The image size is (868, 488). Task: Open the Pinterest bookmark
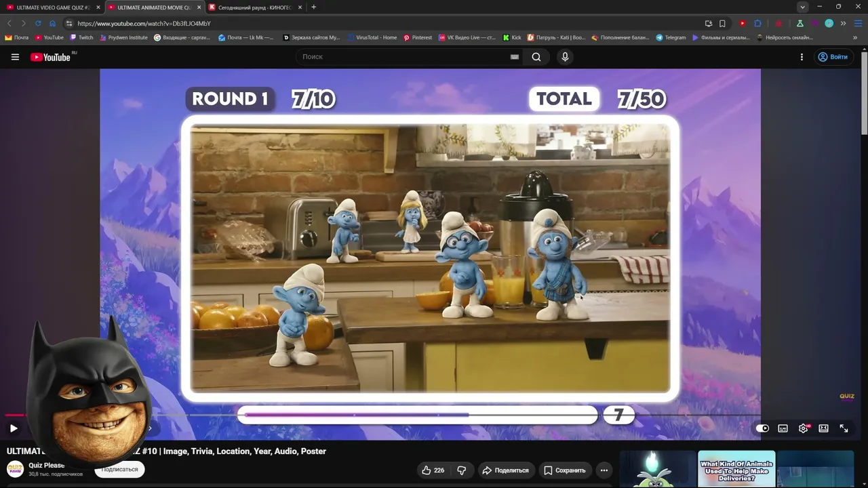pyautogui.click(x=418, y=38)
